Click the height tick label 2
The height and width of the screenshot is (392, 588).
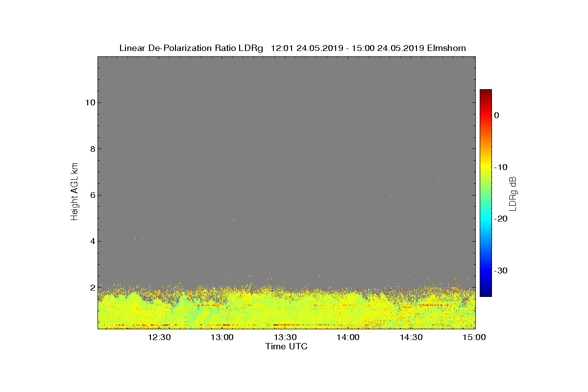tap(92, 288)
